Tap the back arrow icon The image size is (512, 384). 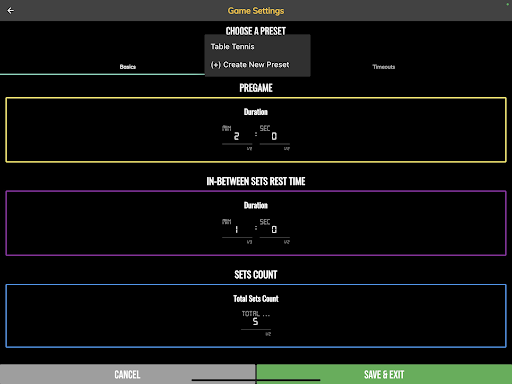coord(10,11)
